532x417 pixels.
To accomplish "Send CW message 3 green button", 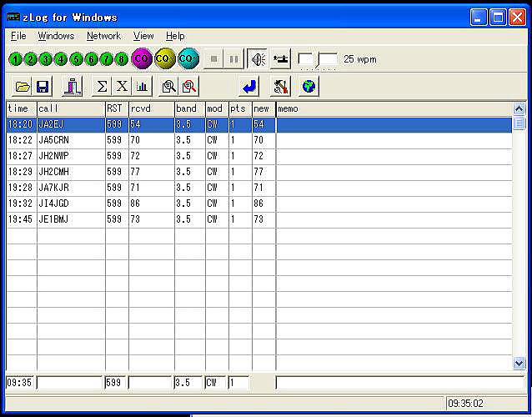I will [46, 59].
